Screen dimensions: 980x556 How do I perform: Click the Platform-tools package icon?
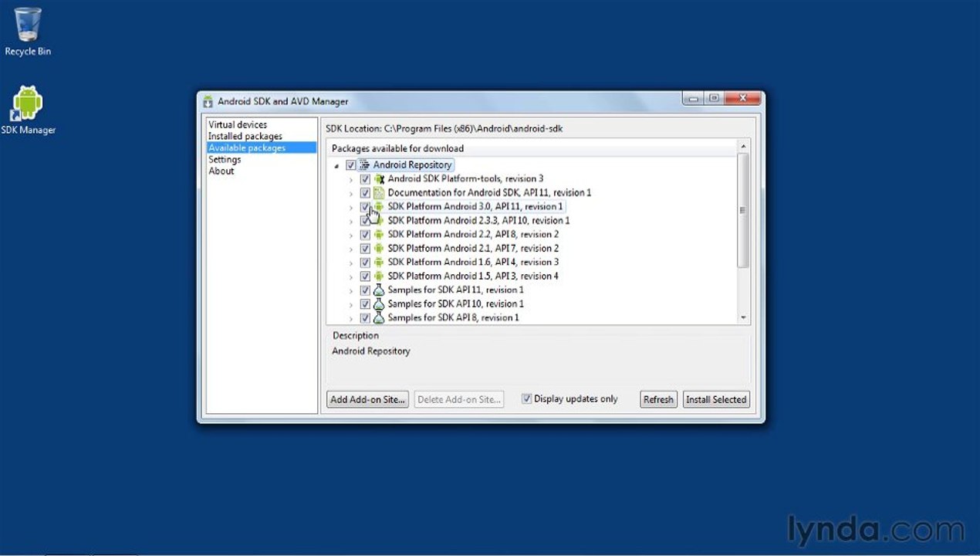[x=379, y=179]
